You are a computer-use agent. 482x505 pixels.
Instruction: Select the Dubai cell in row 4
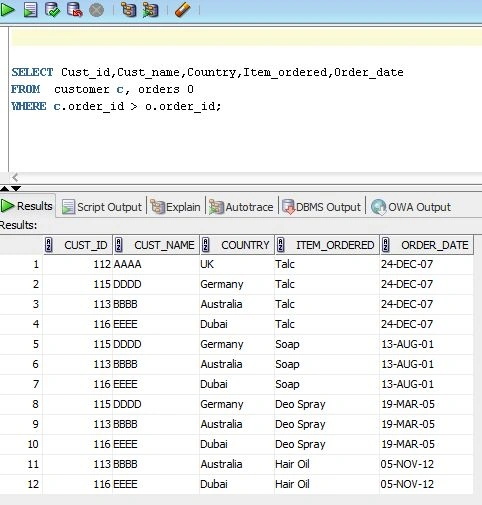237,324
